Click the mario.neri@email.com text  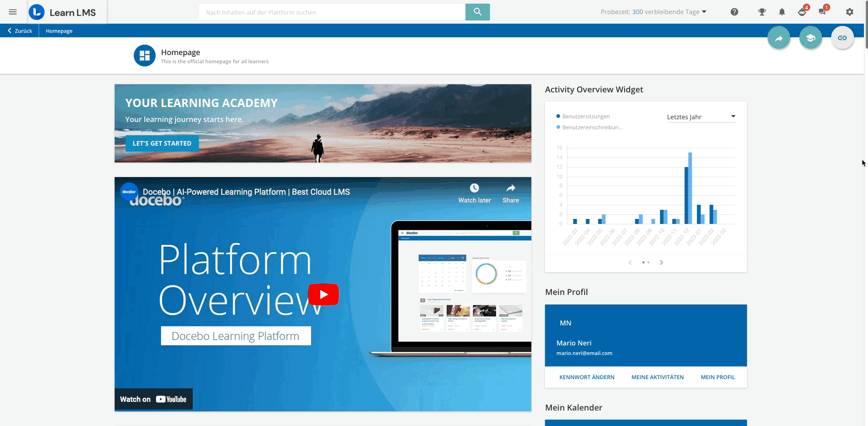click(584, 353)
